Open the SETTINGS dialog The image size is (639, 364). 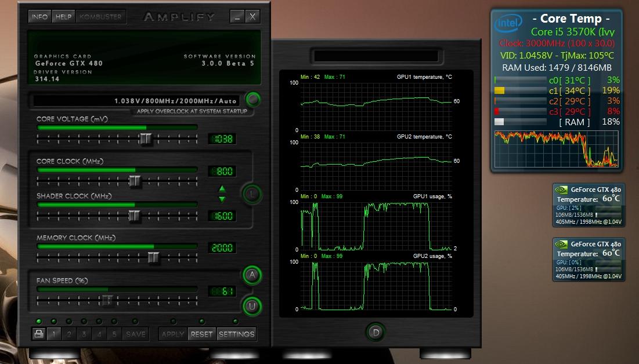tap(236, 334)
